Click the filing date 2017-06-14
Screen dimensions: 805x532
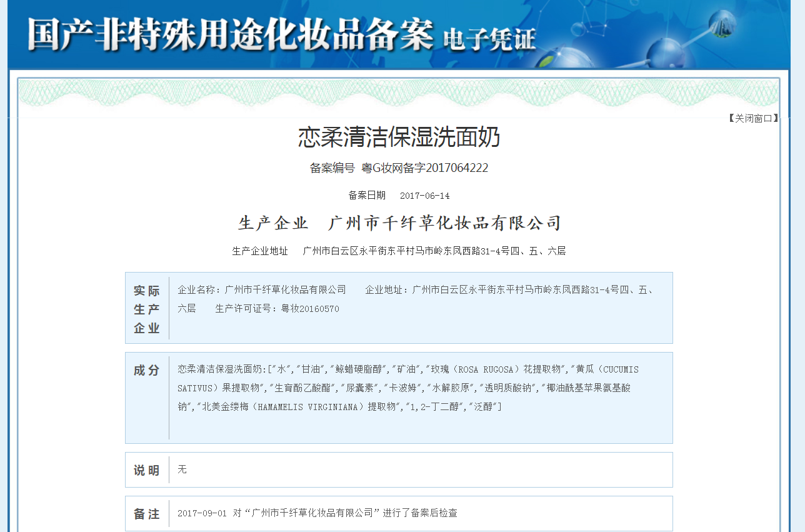pyautogui.click(x=425, y=196)
